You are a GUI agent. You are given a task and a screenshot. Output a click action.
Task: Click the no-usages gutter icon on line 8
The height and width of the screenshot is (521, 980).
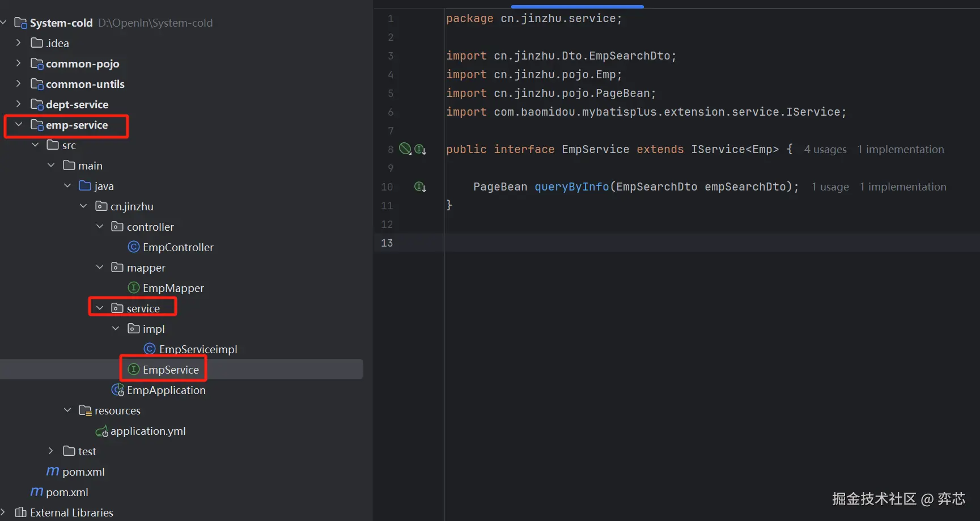[405, 149]
